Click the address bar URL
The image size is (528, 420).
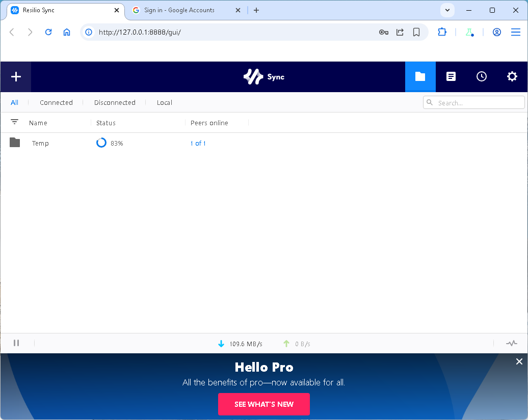[x=140, y=32]
